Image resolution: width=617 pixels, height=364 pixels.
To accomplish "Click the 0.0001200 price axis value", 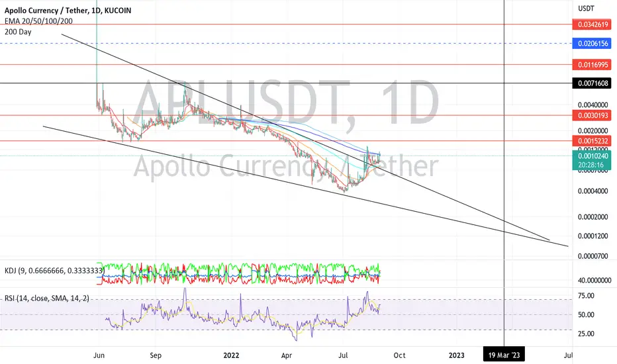I will 593,236.
